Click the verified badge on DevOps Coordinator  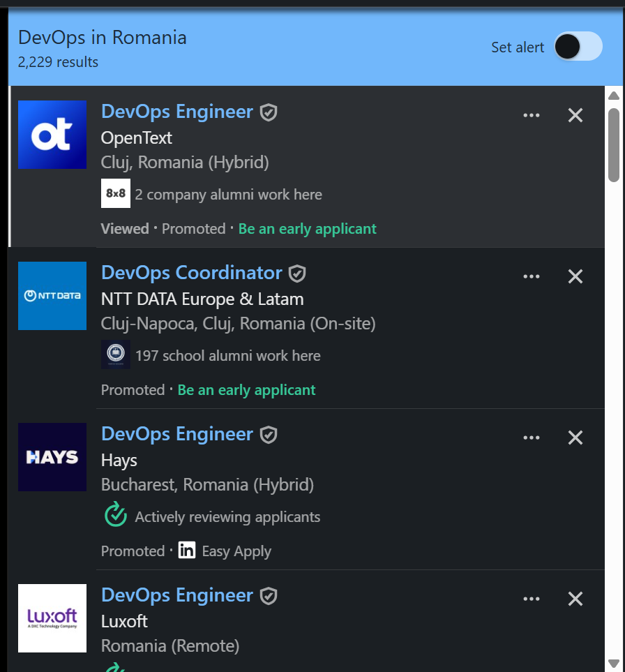click(x=297, y=274)
